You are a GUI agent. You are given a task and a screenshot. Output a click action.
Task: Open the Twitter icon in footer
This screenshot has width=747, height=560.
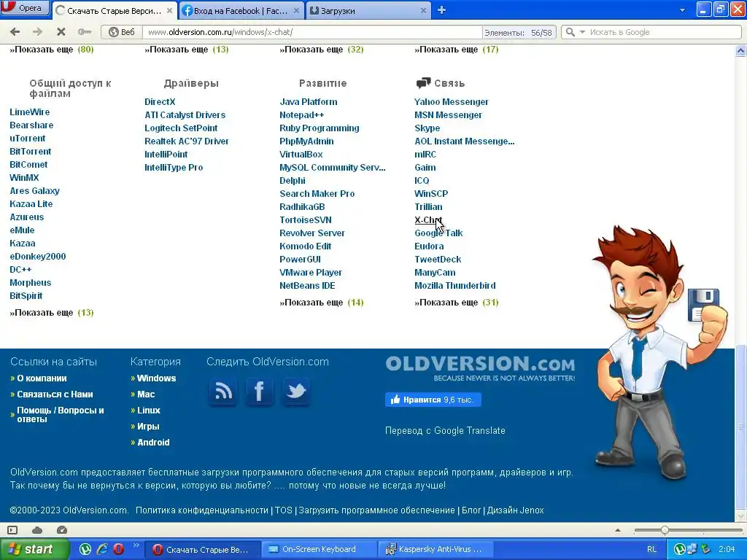pyautogui.click(x=296, y=392)
